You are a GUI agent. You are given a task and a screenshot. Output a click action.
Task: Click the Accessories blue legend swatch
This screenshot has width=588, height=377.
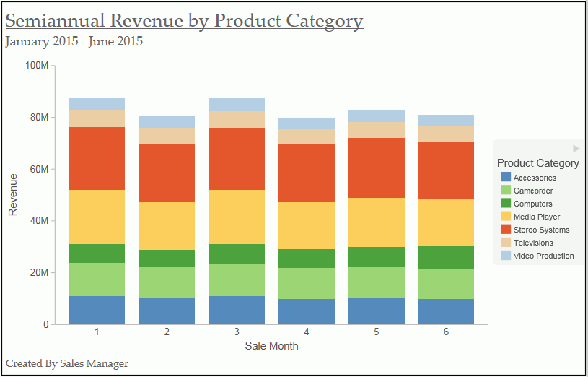[506, 177]
